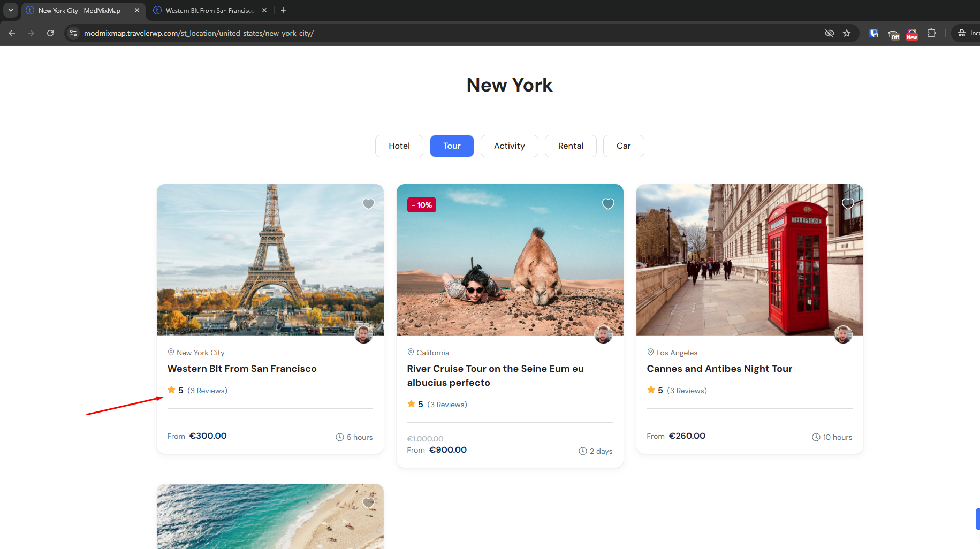Open the Incognito profile indicator
Viewport: 980px width, 549px height.
(x=968, y=33)
